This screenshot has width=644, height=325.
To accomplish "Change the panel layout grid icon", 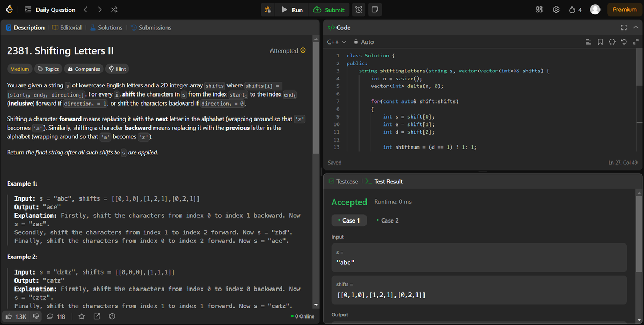I will point(539,9).
